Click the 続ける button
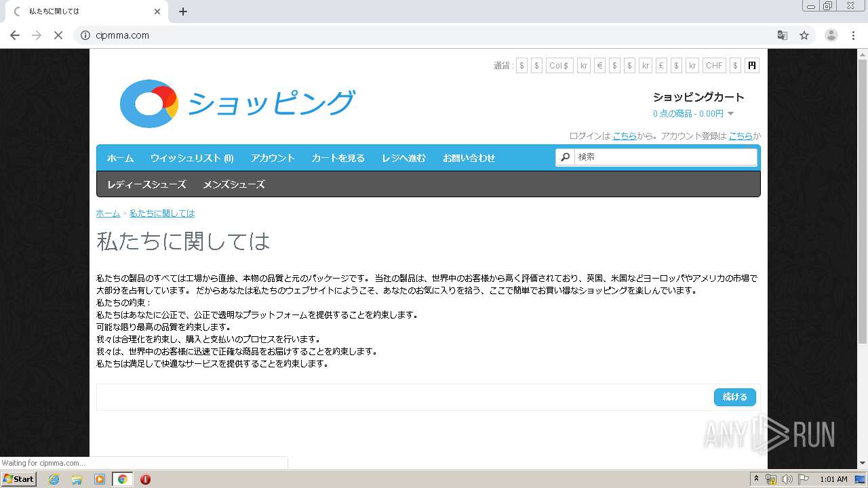This screenshot has height=488, width=868. [735, 397]
